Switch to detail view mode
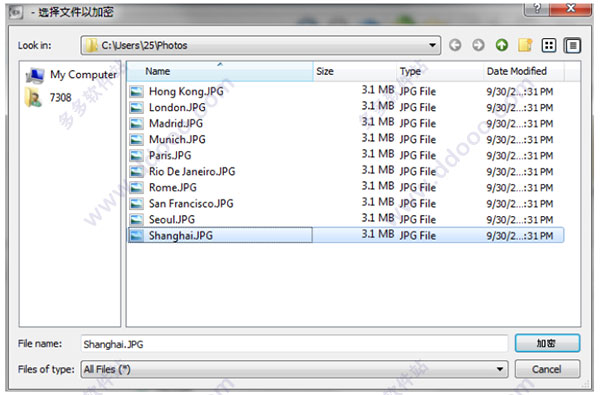 (x=572, y=46)
